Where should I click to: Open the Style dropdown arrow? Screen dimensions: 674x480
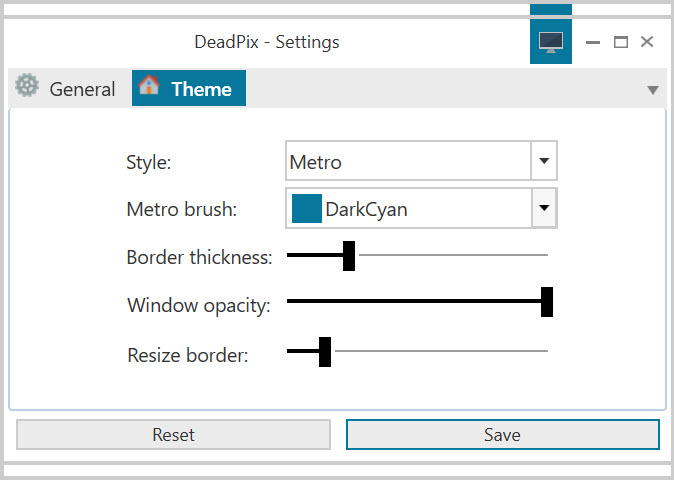click(544, 161)
